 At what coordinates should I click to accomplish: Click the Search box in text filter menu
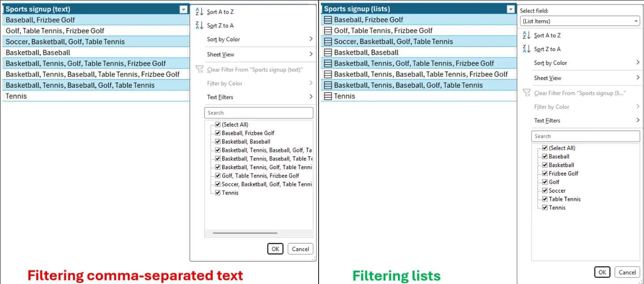coord(259,113)
